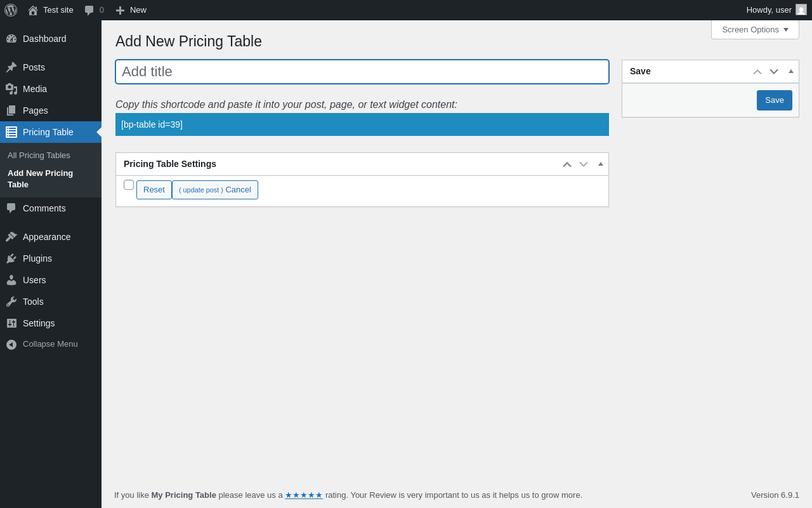The width and height of the screenshot is (812, 508).
Task: Click the Dashboard gauge icon
Action: [x=11, y=39]
